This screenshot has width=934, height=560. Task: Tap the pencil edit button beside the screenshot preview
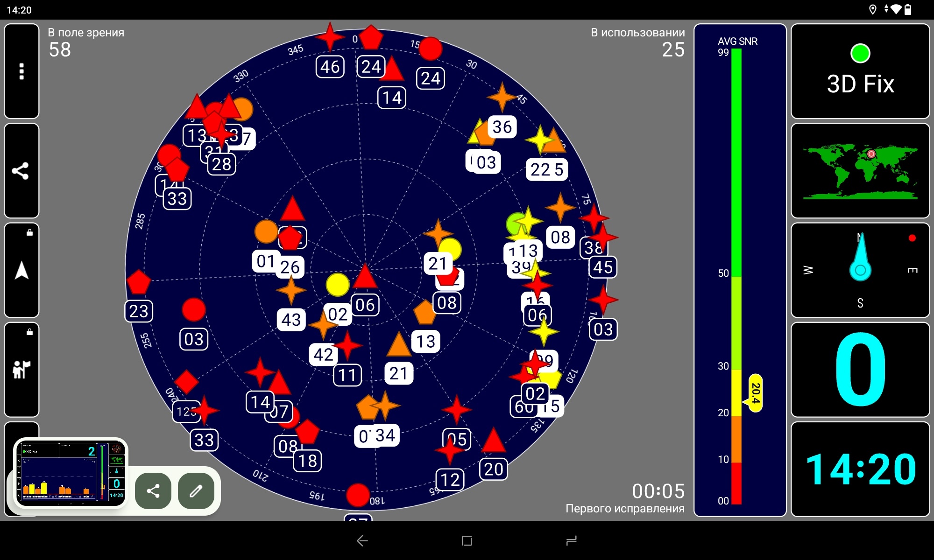tap(196, 490)
